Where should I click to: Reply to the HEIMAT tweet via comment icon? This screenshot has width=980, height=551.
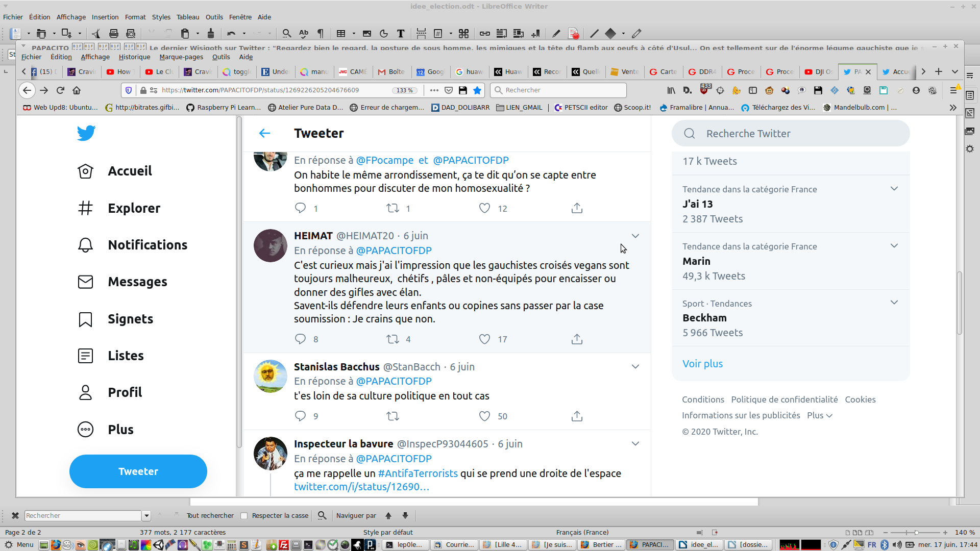(300, 339)
